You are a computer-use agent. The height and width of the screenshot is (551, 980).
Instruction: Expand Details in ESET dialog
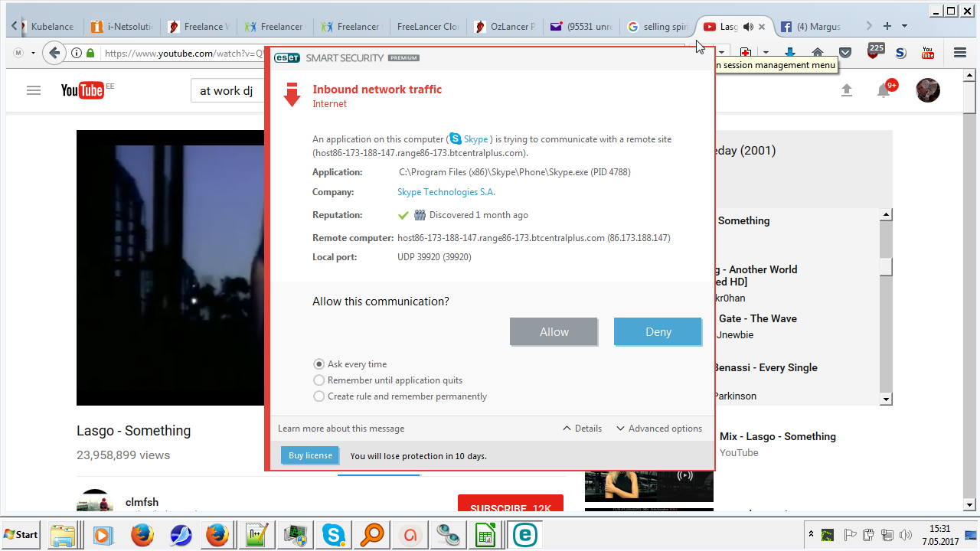click(x=583, y=429)
